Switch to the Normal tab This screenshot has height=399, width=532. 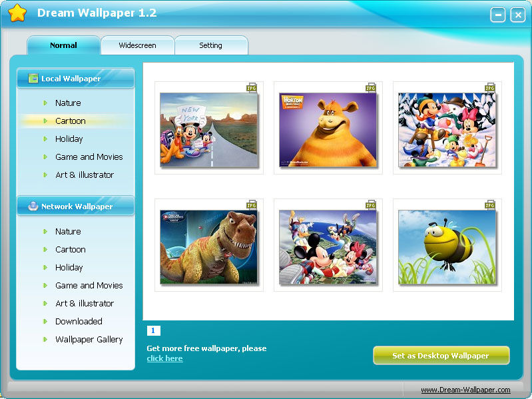coord(63,45)
